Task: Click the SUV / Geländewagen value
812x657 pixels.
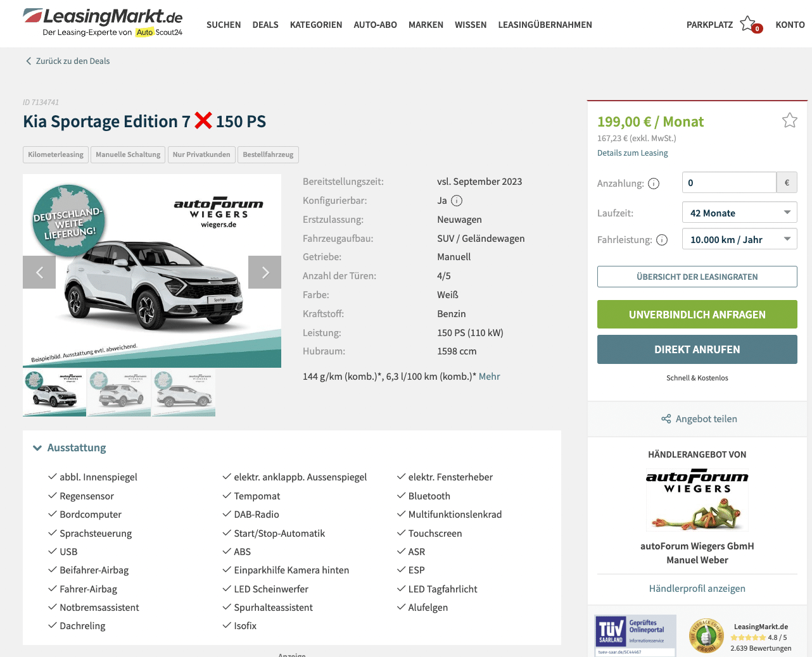Action: 481,239
